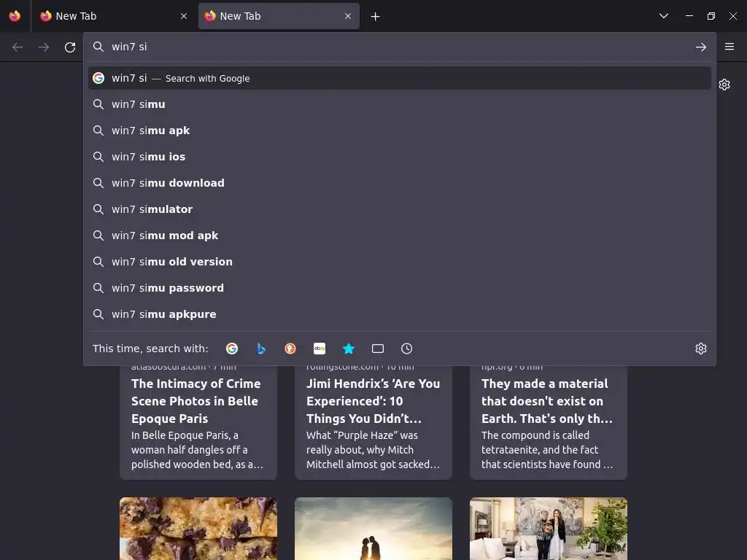Screen dimensions: 747x560
Task: Choose the 'win7 simu apk' suggestion
Action: pos(400,131)
